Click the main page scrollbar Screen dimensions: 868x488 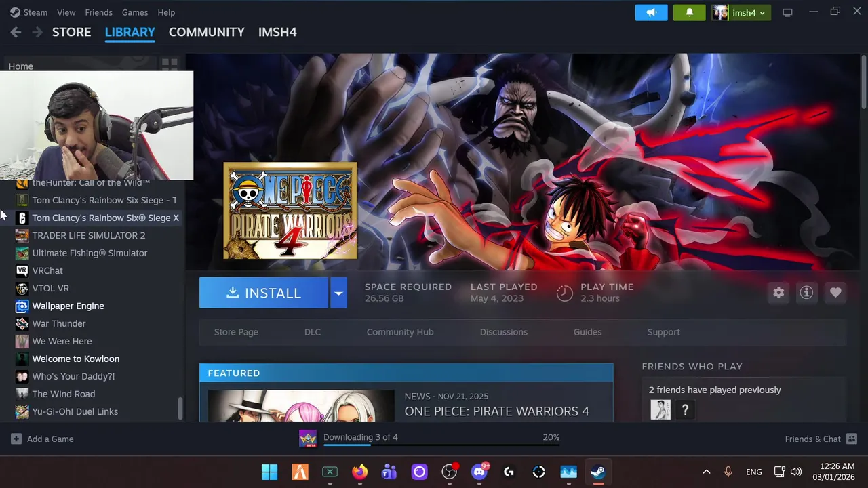863,81
